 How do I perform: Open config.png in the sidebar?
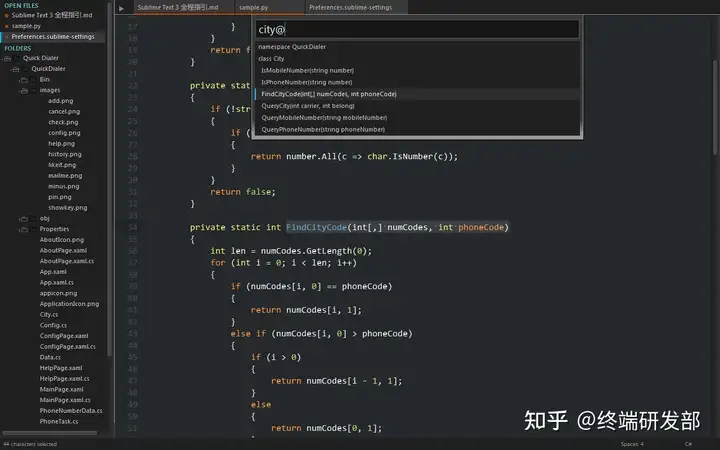pos(64,133)
